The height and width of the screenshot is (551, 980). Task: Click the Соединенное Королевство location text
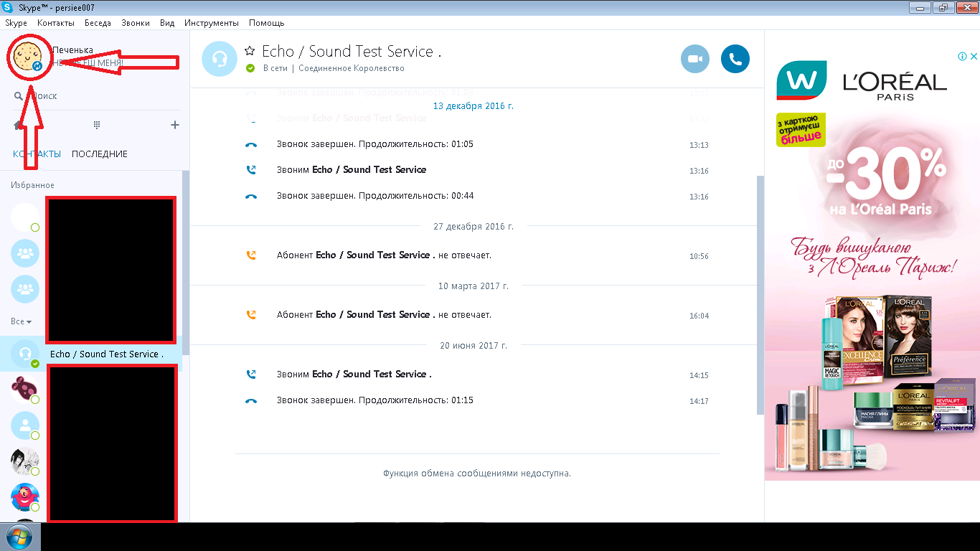pyautogui.click(x=352, y=68)
